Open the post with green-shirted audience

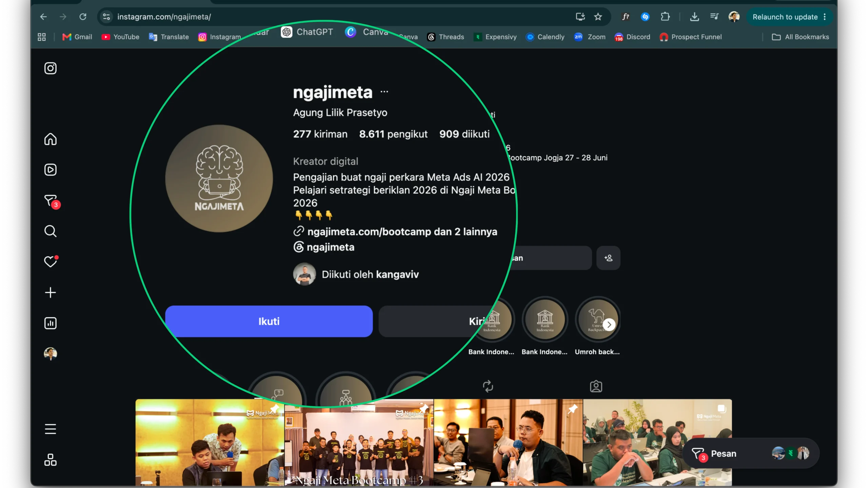point(657,443)
